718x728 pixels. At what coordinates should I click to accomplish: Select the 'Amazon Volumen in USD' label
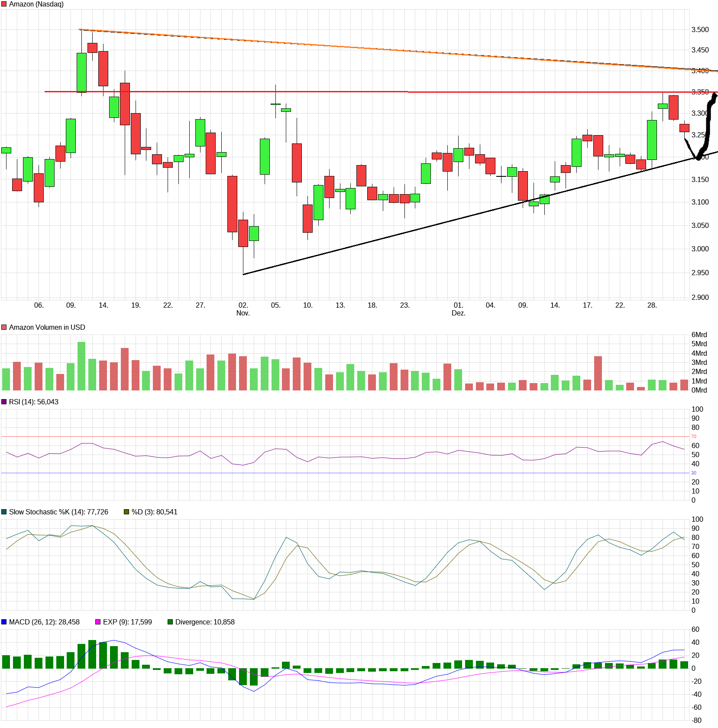click(x=47, y=327)
